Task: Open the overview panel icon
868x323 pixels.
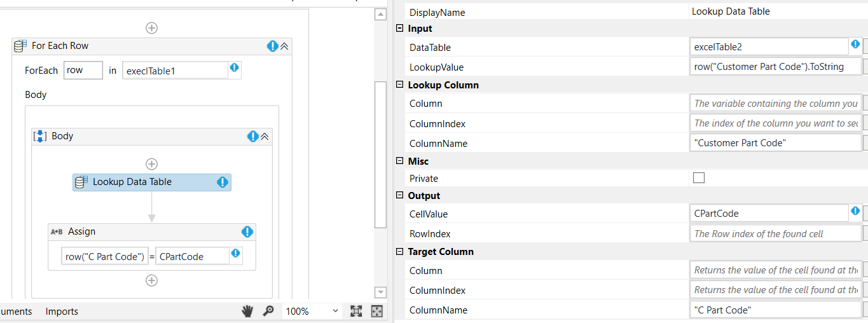Action: 377,311
